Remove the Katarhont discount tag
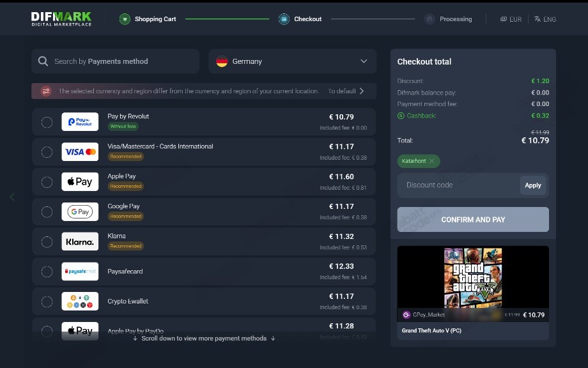This screenshot has width=588, height=368. [x=432, y=161]
